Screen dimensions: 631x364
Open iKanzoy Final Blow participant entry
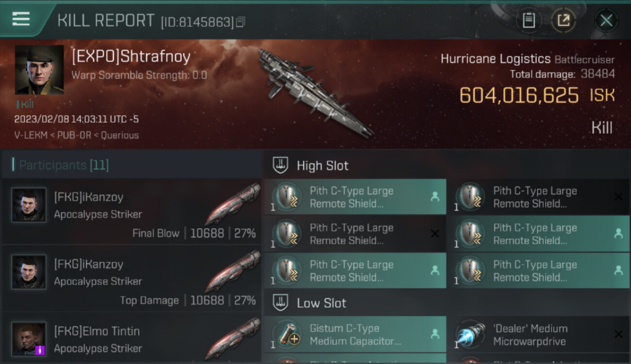coord(131,212)
